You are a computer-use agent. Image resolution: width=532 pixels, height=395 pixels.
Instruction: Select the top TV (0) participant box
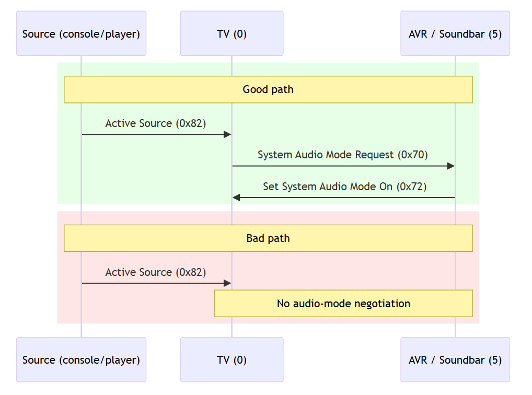coord(232,33)
